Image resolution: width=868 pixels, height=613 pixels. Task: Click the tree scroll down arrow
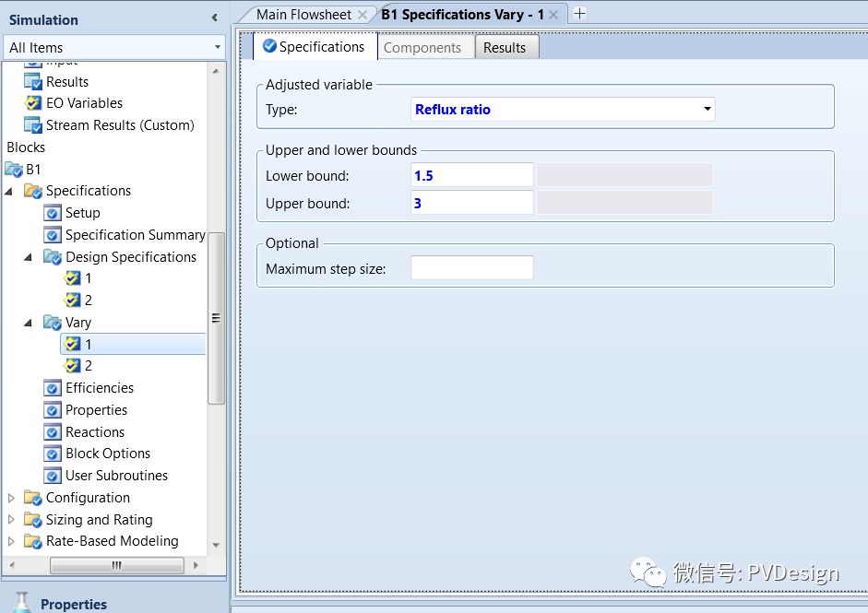point(216,546)
